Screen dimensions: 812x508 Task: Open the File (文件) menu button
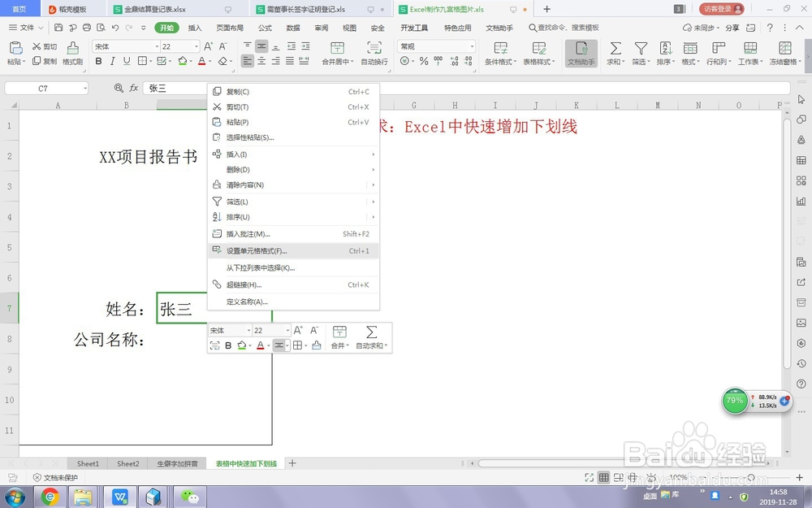tap(27, 28)
